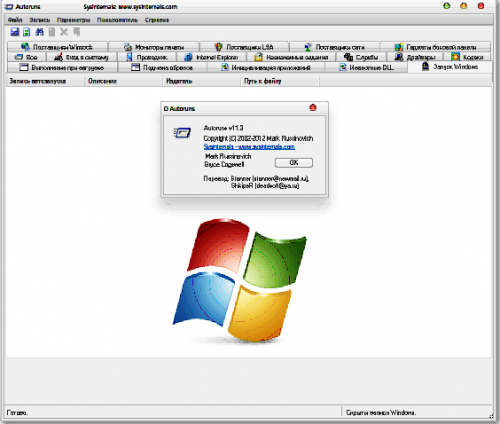Switch to the Поставщики Winsock tab
Image resolution: width=500 pixels, height=424 pixels.
[57, 47]
